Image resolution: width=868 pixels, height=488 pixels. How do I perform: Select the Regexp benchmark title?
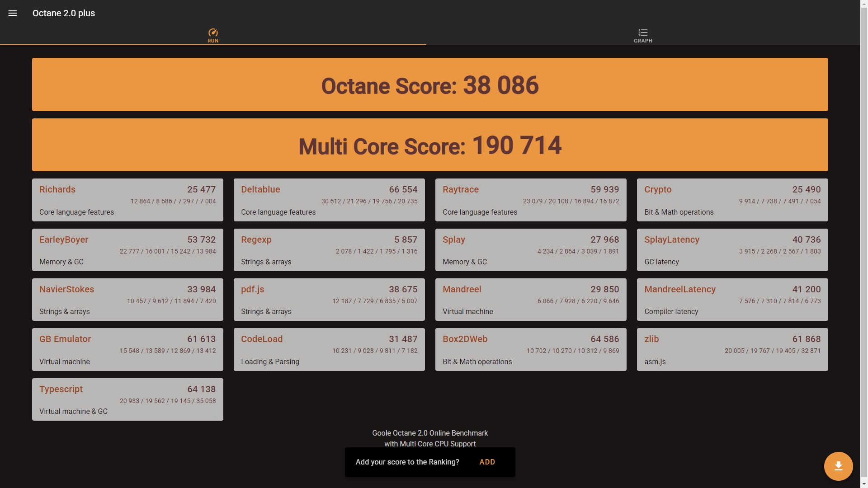tap(256, 239)
